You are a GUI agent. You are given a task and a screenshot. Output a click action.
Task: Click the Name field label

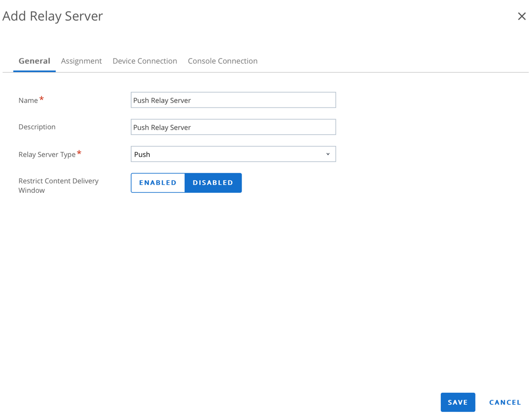pyautogui.click(x=28, y=100)
